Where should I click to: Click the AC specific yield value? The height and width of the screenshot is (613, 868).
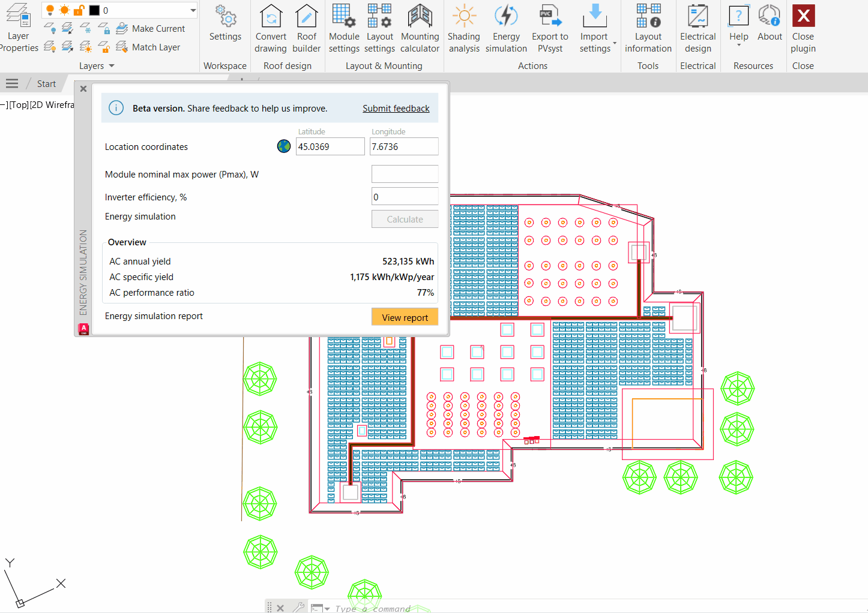[392, 277]
